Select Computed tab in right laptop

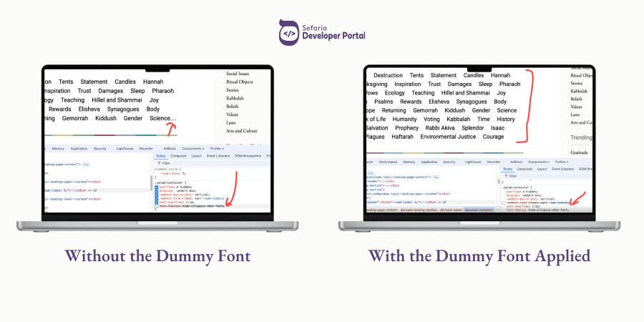525,169
